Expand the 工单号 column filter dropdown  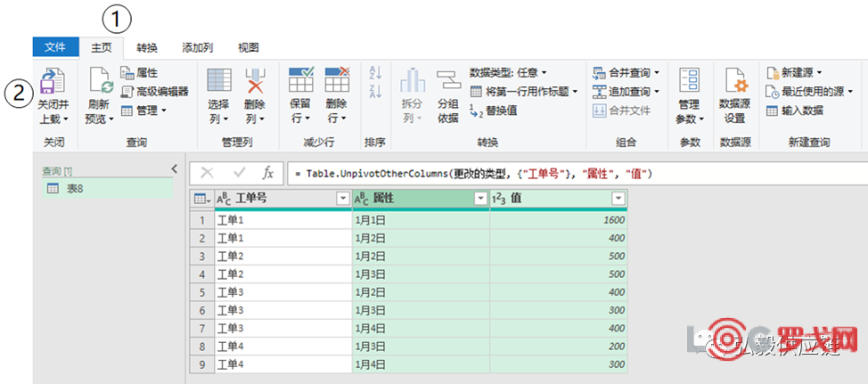click(342, 199)
